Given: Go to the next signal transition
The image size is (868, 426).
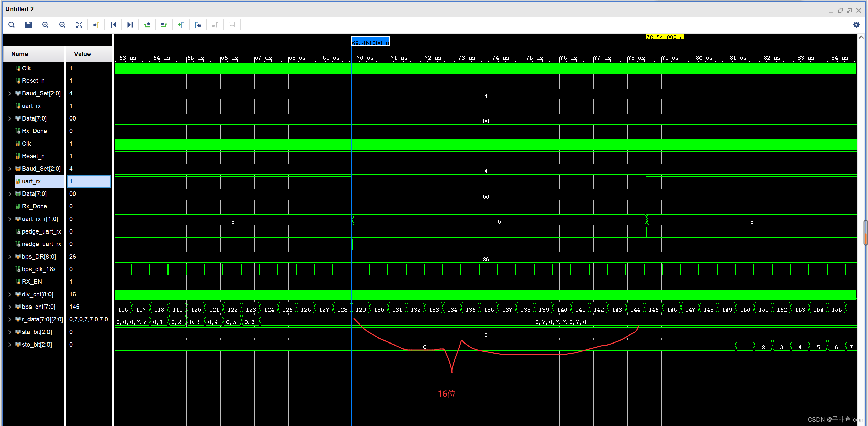Looking at the screenshot, I should (164, 25).
